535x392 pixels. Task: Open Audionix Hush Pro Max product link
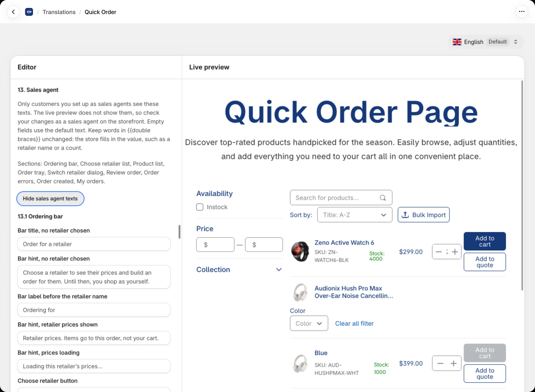[354, 292]
